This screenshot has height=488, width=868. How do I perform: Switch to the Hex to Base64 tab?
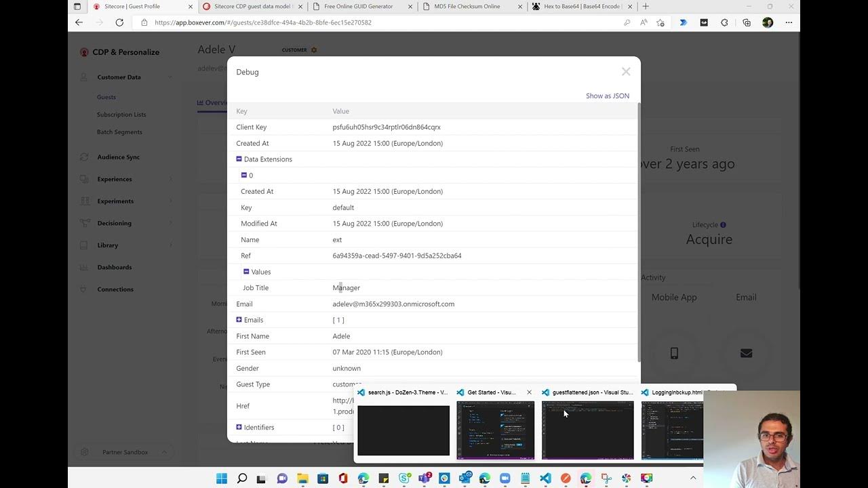pyautogui.click(x=582, y=6)
